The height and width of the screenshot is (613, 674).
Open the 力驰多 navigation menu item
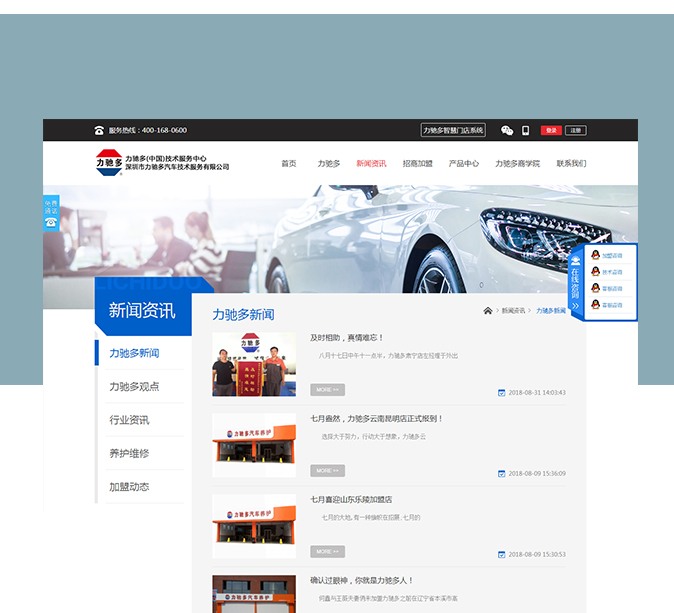tap(328, 163)
